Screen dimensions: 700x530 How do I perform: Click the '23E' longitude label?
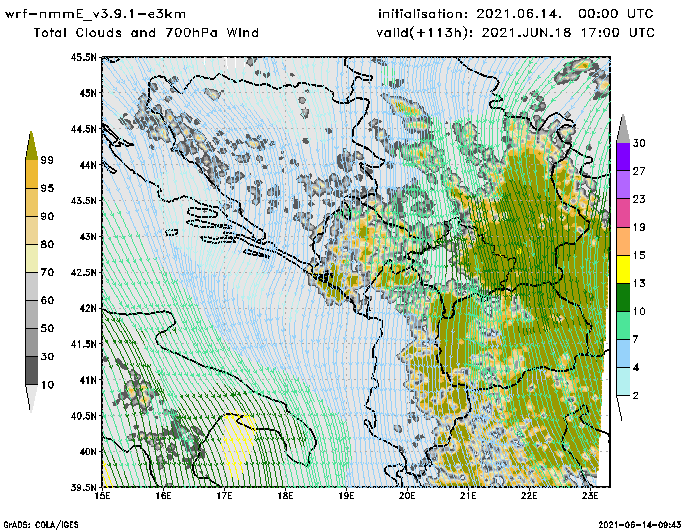590,496
